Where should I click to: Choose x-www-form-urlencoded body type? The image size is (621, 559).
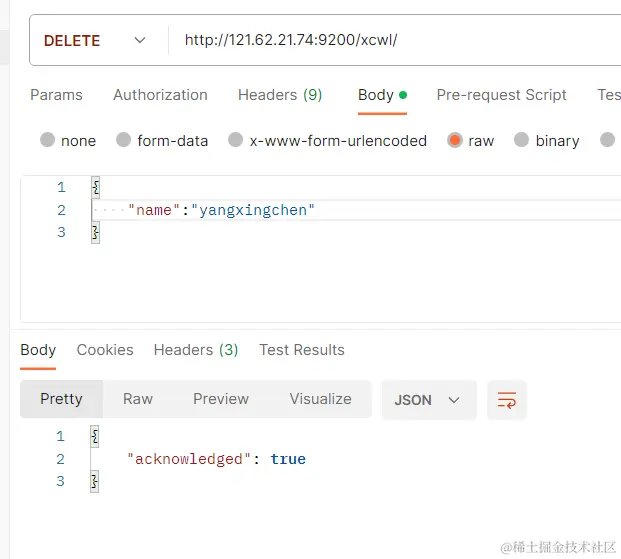click(x=236, y=139)
